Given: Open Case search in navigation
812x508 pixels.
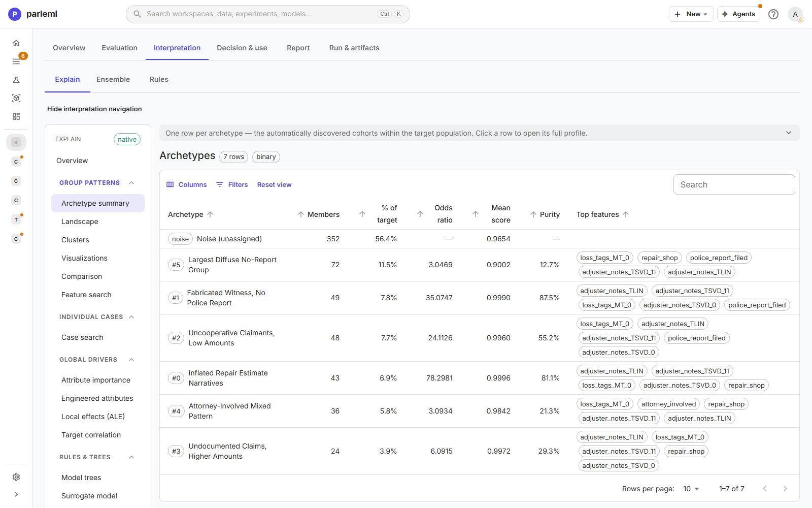Looking at the screenshot, I should coord(98,337).
